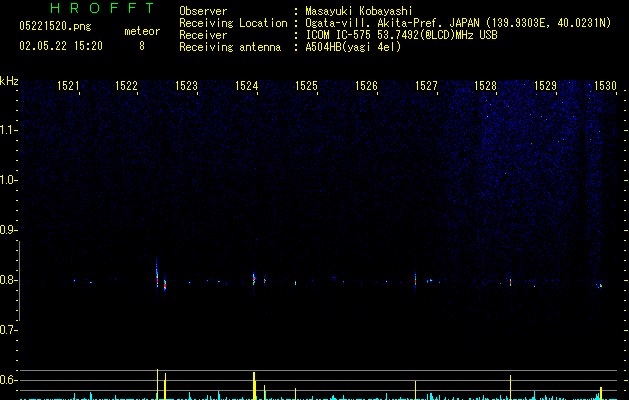This screenshot has height=400, width=629.
Task: Click the tallest yellow intensity bar below 1522 echo
Action: (157, 384)
